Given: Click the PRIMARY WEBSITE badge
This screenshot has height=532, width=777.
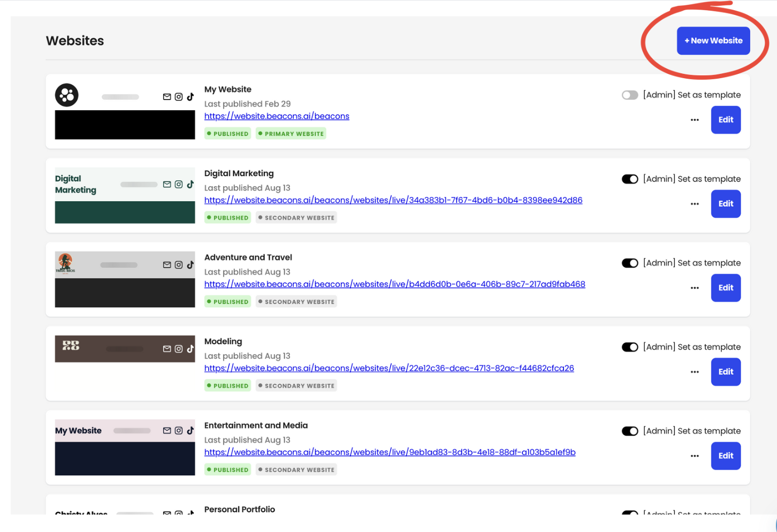Looking at the screenshot, I should [291, 134].
